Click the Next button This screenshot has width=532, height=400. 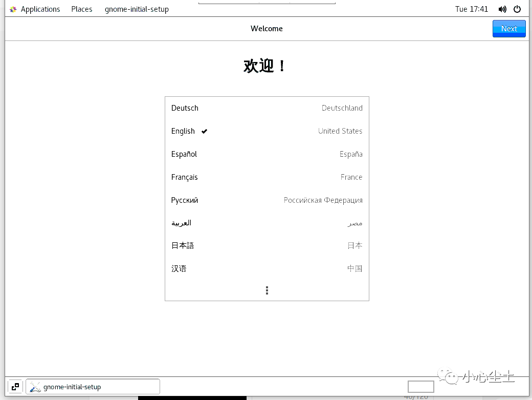509,29
